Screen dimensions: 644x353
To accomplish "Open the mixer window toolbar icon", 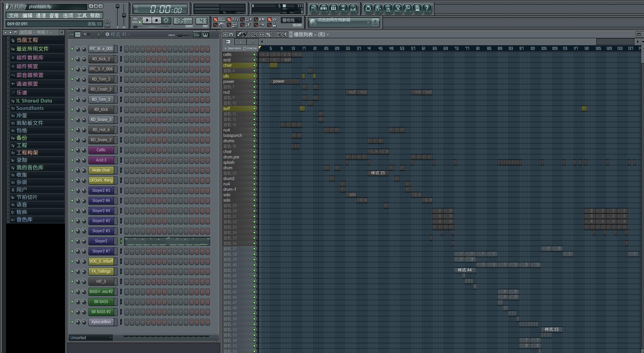I will (353, 8).
